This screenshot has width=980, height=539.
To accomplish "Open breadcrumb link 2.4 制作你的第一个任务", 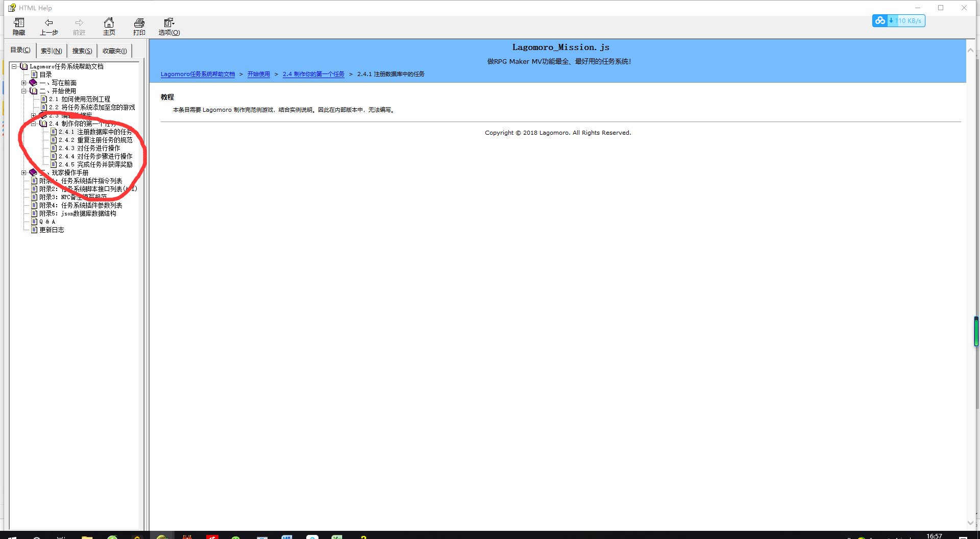I will click(x=313, y=74).
